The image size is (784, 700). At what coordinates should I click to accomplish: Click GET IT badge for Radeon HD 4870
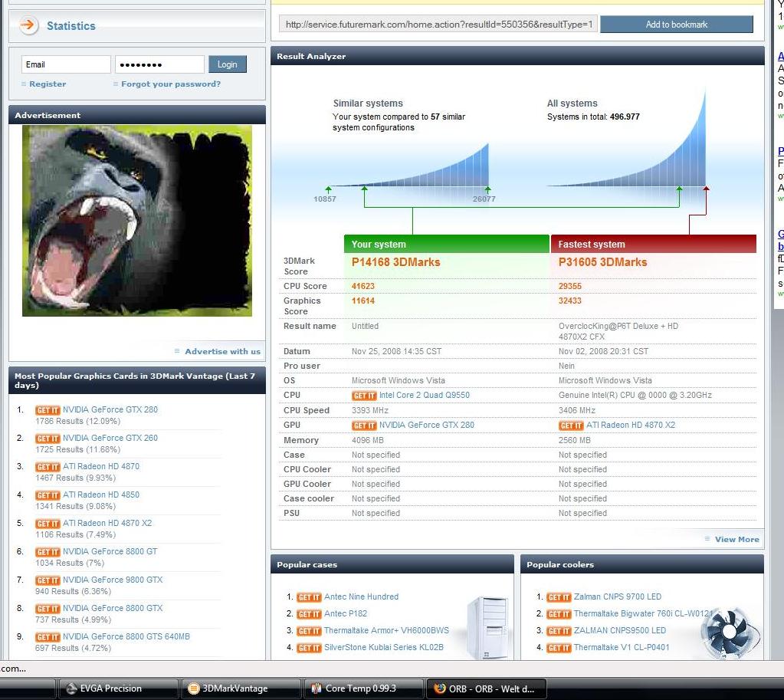(x=48, y=467)
